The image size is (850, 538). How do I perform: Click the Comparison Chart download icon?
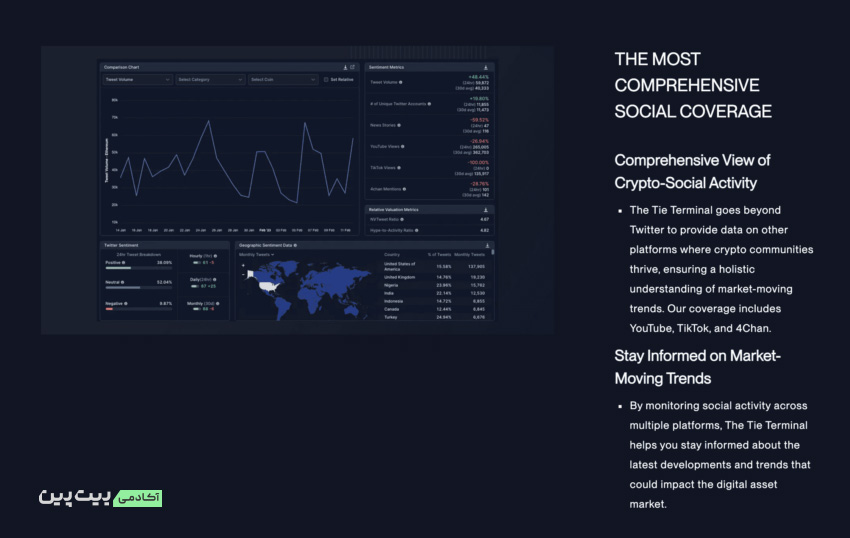pyautogui.click(x=345, y=67)
